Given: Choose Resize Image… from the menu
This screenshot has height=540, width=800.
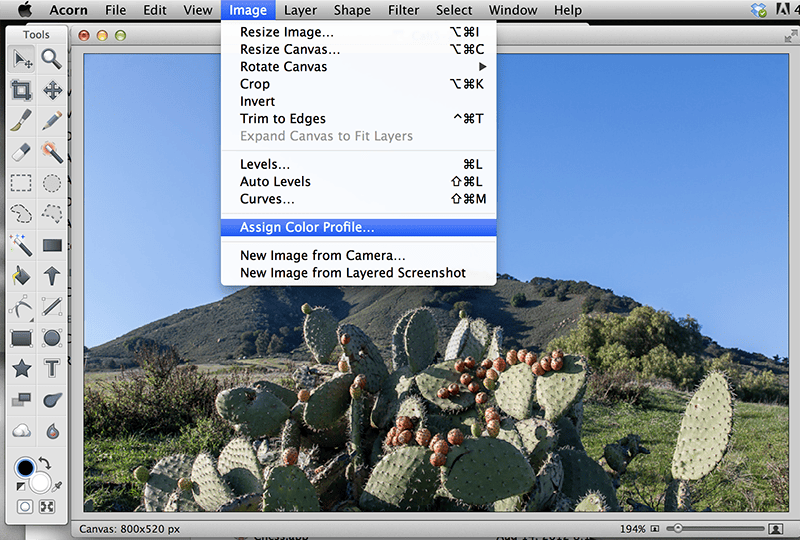Looking at the screenshot, I should [x=359, y=32].
